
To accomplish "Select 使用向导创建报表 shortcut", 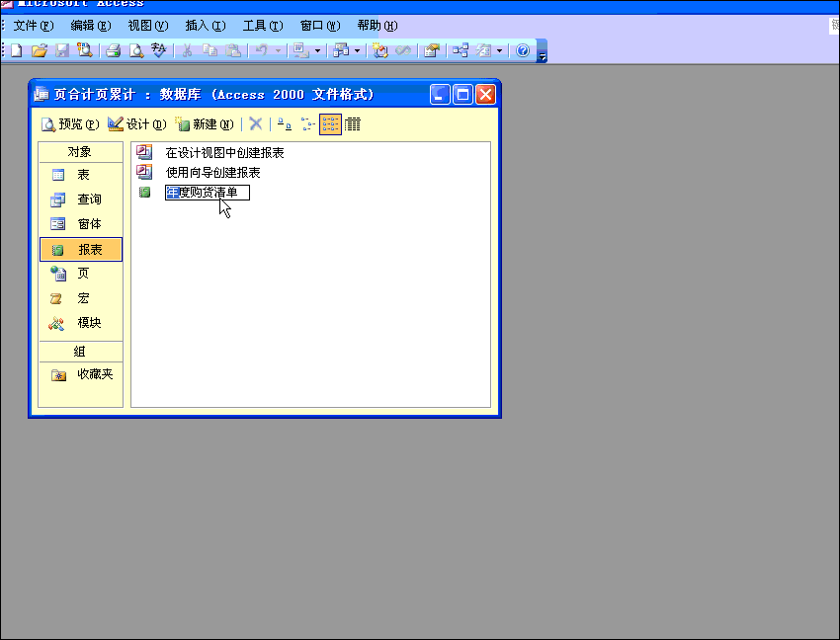I will [x=212, y=173].
